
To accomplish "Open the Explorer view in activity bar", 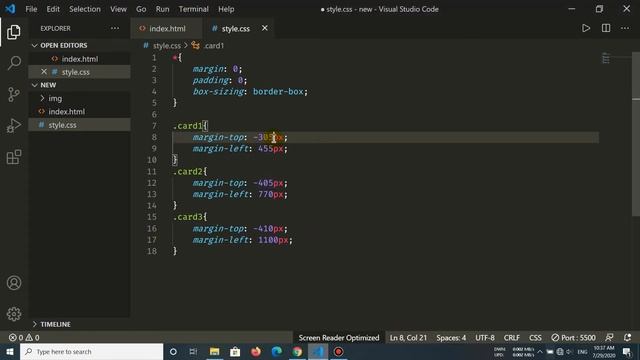I will coord(13,32).
